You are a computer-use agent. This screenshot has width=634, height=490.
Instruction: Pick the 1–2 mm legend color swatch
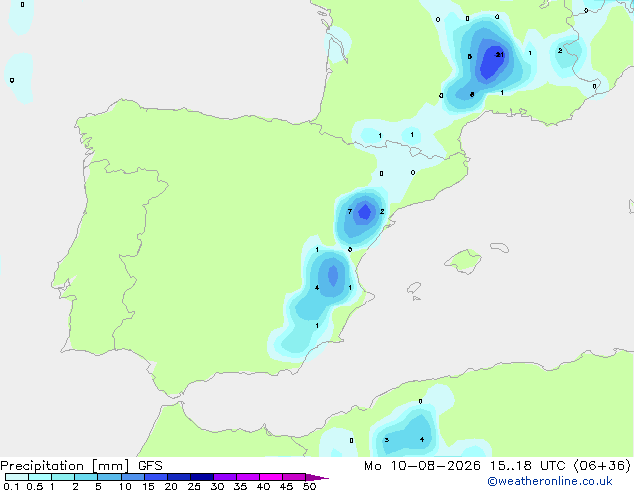[63, 477]
